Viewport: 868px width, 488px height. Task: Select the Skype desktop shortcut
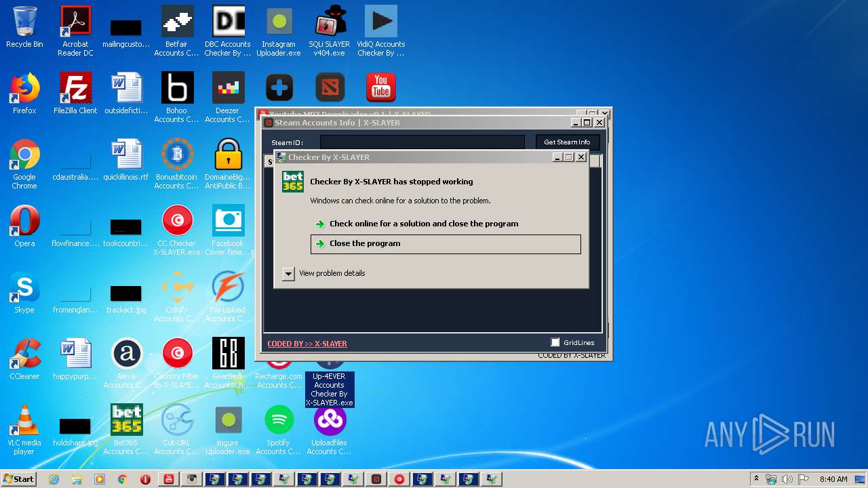[x=24, y=293]
